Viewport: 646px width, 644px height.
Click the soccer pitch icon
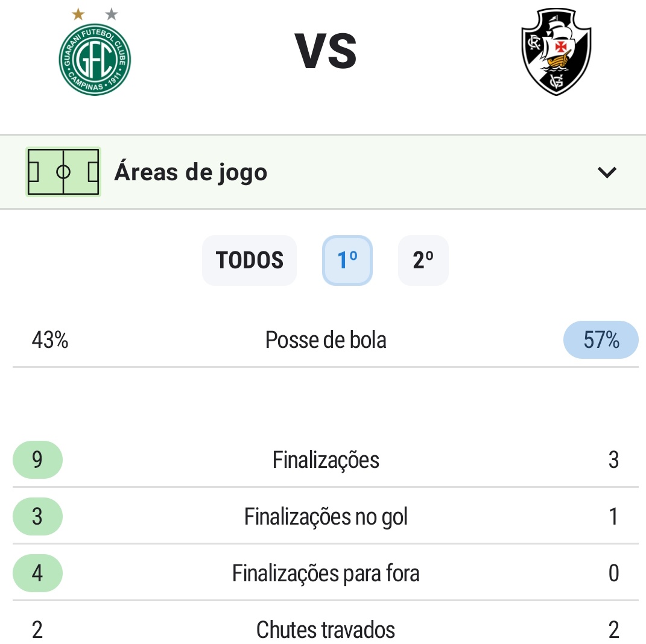[x=63, y=172]
